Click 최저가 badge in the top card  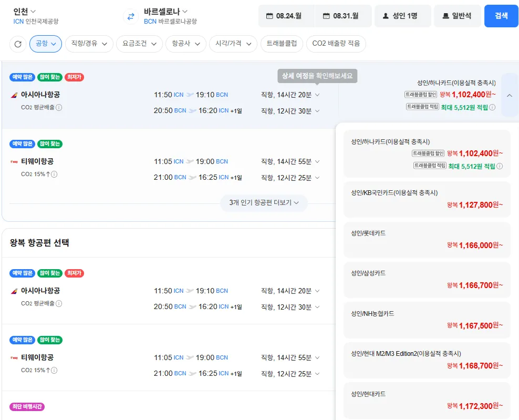pos(74,77)
